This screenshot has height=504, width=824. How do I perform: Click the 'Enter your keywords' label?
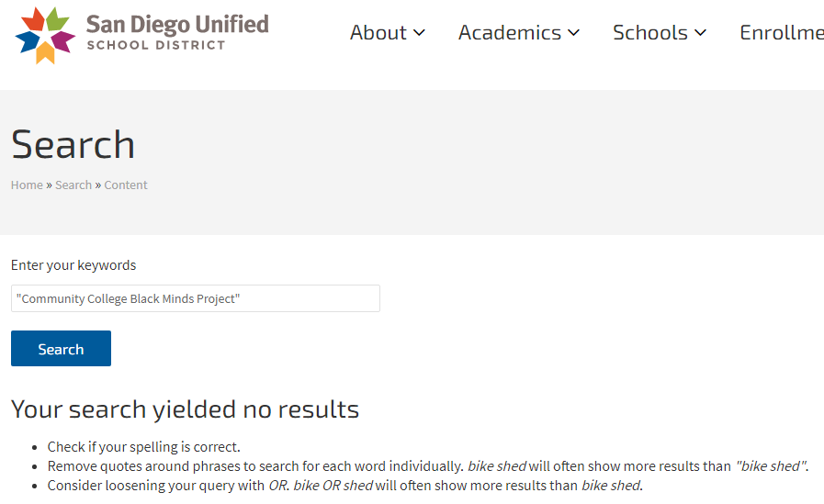[x=73, y=265]
